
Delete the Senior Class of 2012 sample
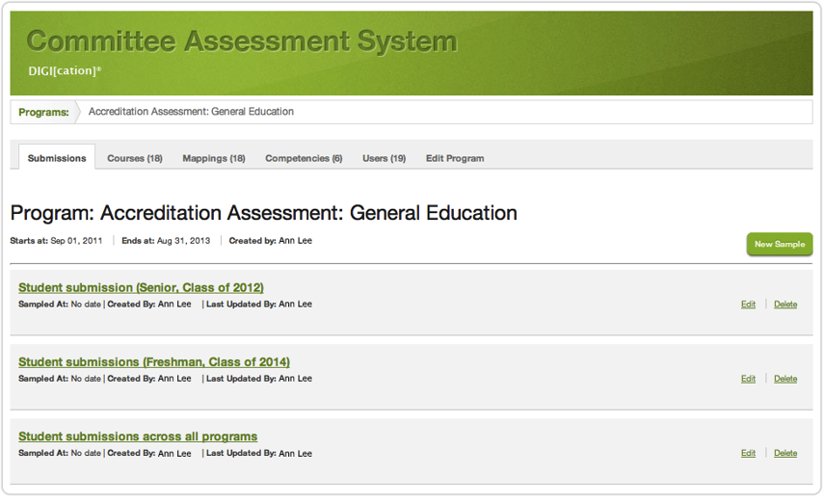785,305
